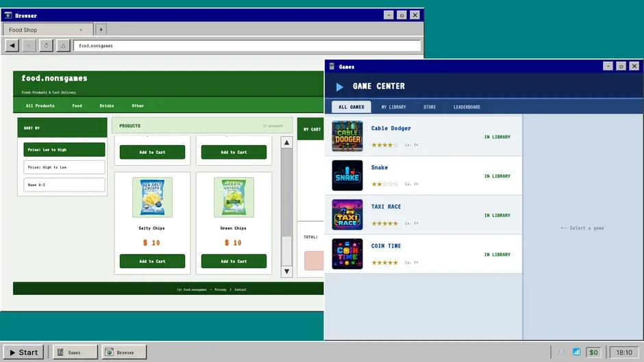Click the PRODUCTS panel header
This screenshot has width=644, height=362.
(x=202, y=126)
